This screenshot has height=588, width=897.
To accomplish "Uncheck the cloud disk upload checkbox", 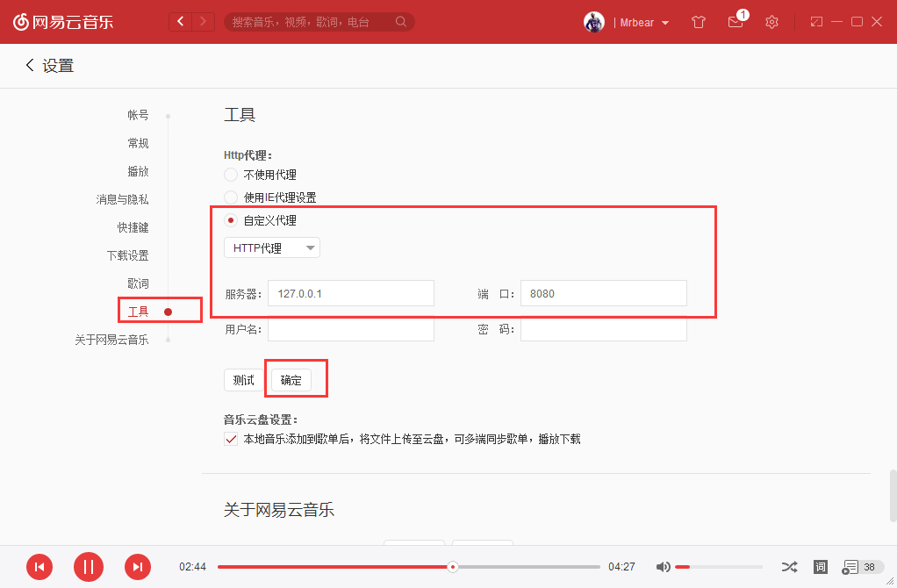I will click(x=231, y=439).
